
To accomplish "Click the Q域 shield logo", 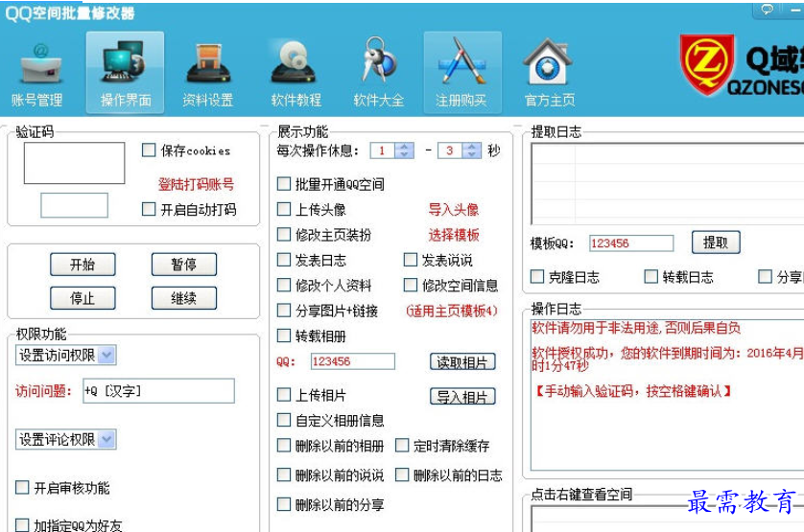I will point(708,65).
